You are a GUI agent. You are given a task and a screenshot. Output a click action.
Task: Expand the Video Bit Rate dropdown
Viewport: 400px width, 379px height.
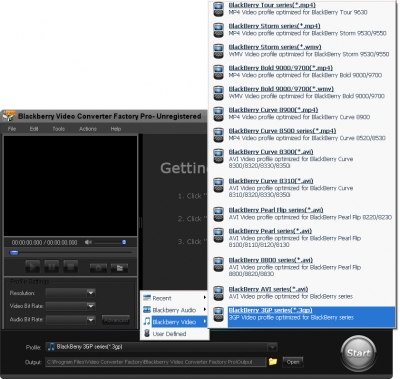(90, 306)
